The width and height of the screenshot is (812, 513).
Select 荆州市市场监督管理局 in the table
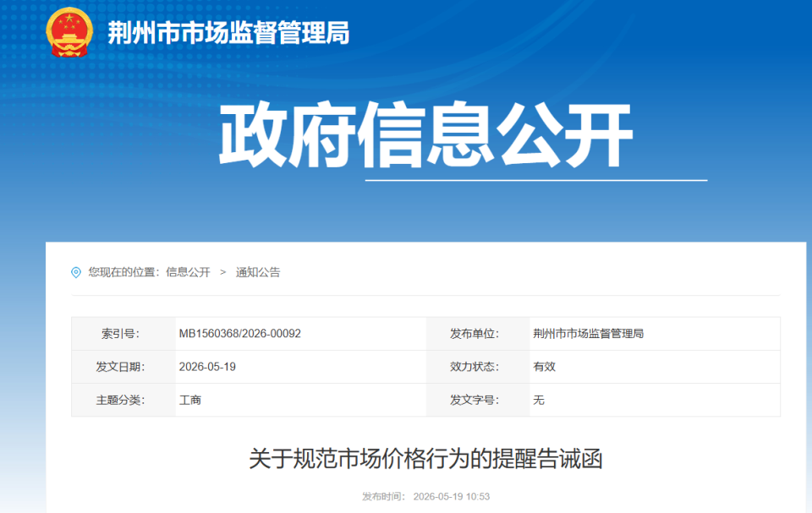589,333
